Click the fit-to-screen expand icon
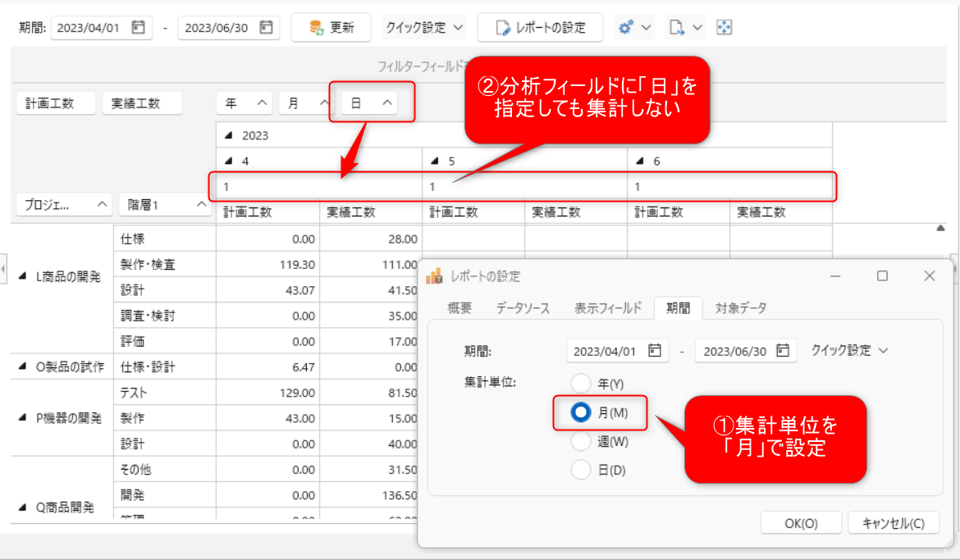The width and height of the screenshot is (960, 560). [x=724, y=27]
